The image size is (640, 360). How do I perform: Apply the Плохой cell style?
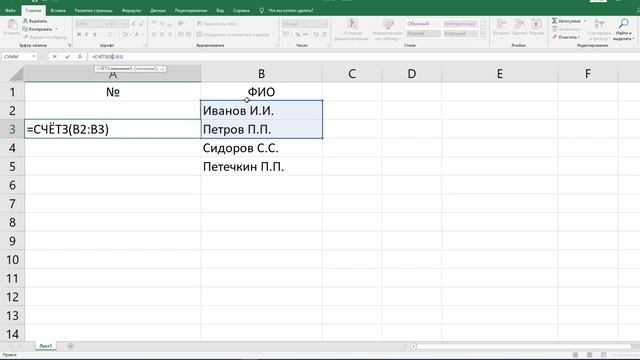tap(423, 33)
